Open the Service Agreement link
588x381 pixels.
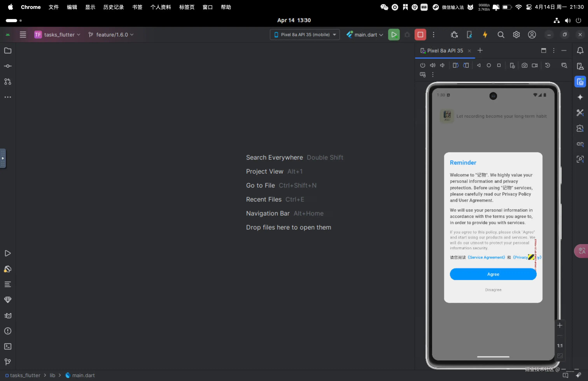point(486,257)
